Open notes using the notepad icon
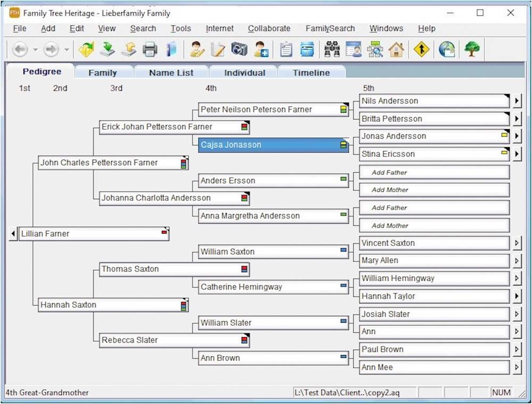This screenshot has width=532, height=404. 218,49
